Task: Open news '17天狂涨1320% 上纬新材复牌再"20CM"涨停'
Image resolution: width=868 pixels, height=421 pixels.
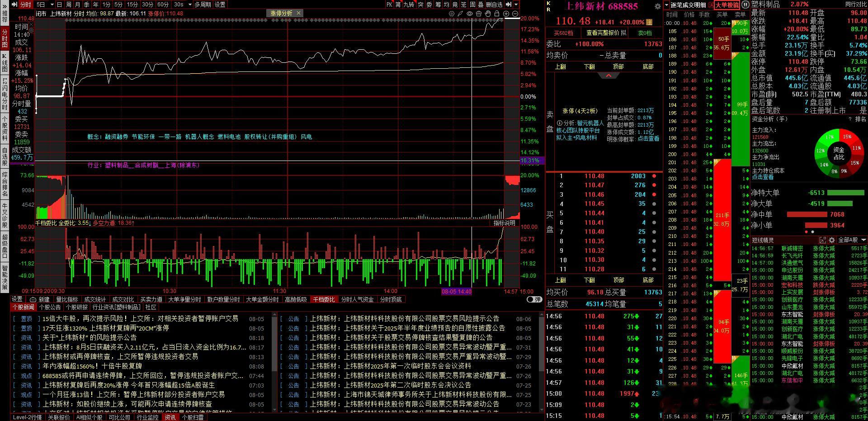Action: pyautogui.click(x=106, y=328)
